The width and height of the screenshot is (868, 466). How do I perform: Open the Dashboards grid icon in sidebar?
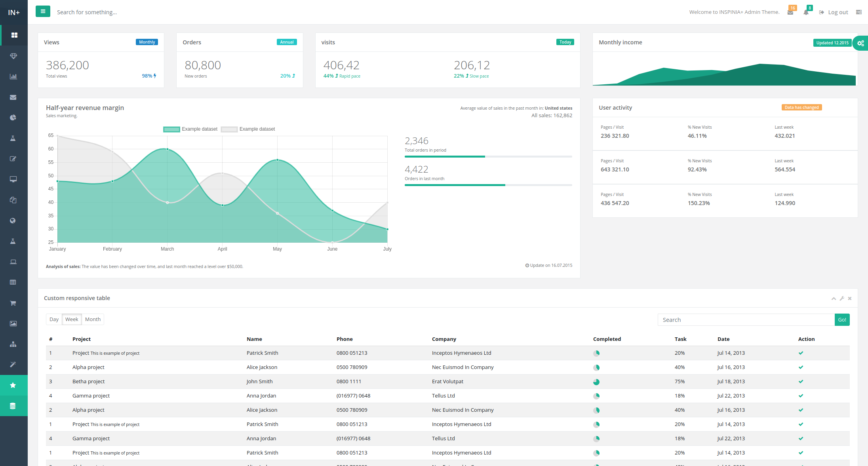[14, 35]
